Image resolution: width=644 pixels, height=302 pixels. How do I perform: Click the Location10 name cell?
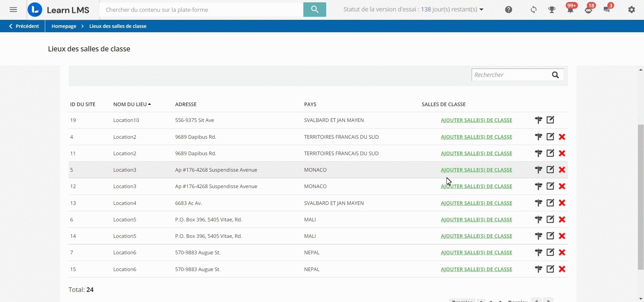(126, 120)
